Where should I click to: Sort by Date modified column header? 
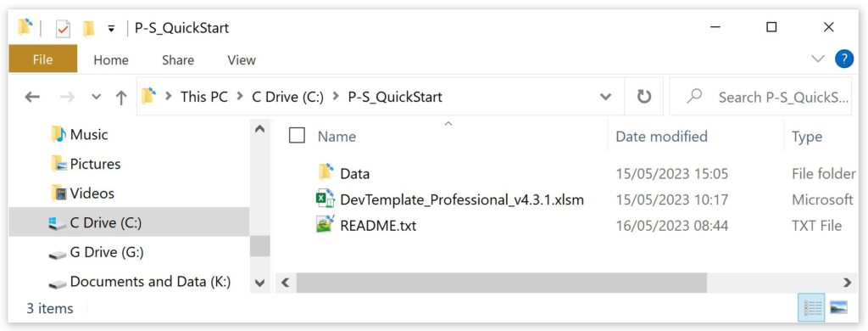click(661, 136)
